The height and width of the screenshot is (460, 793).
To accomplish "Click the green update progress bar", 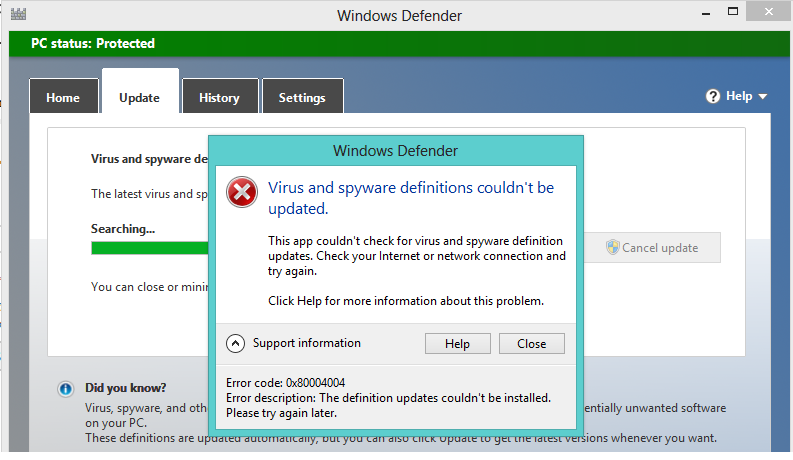I will pos(150,248).
